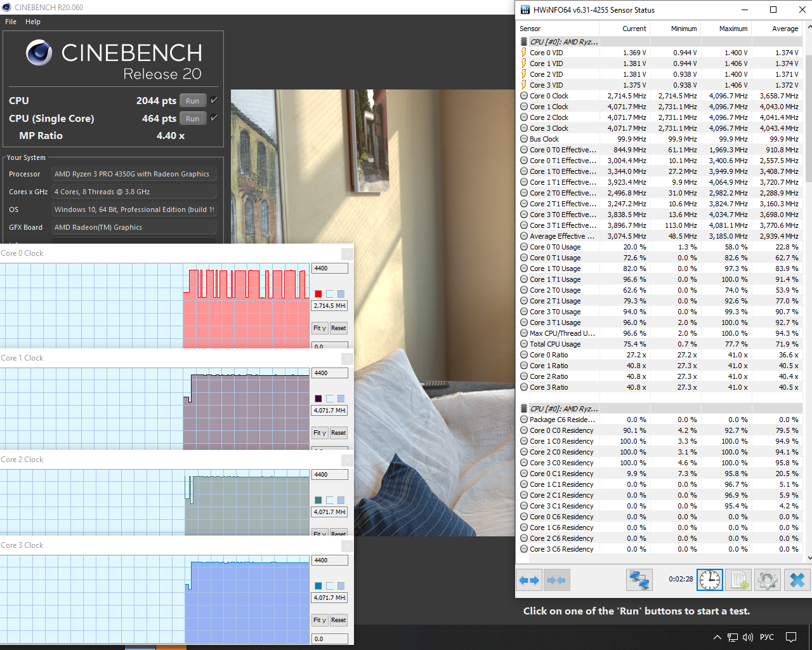
Task: Pick the red line color swatch in Core 0 graph
Action: [x=318, y=294]
